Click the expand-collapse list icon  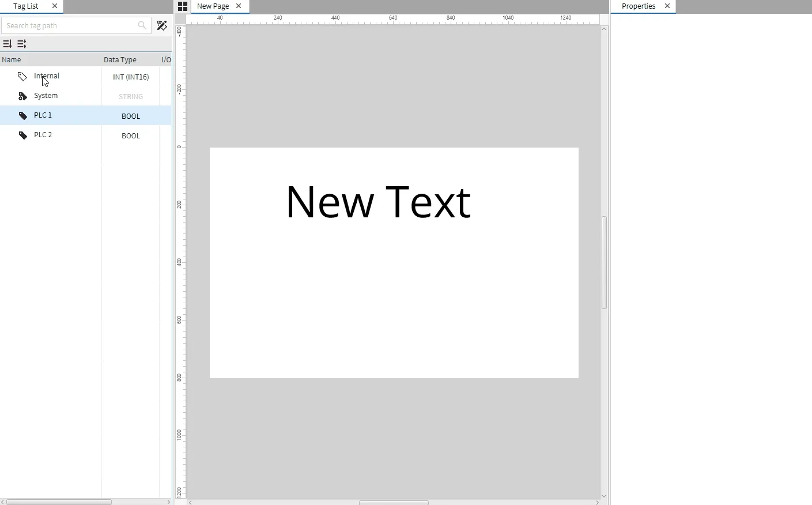(22, 44)
